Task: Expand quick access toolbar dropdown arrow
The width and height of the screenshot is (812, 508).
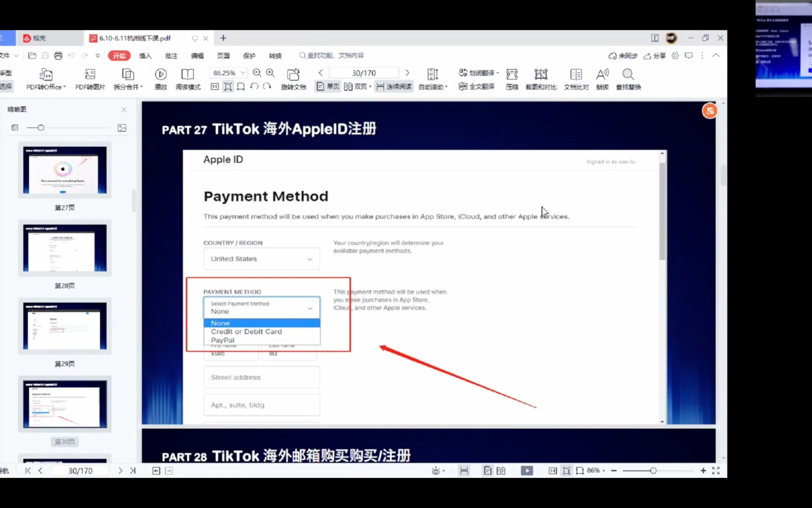Action: pyautogui.click(x=98, y=56)
